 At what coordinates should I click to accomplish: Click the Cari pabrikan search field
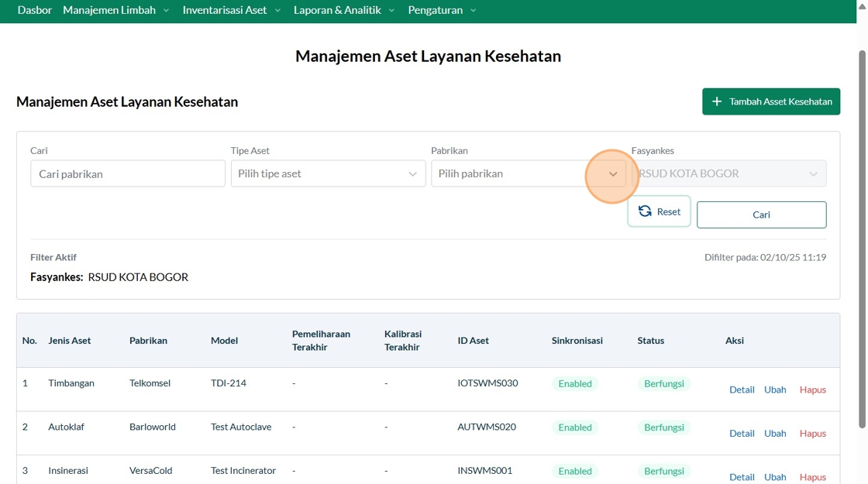(x=128, y=173)
